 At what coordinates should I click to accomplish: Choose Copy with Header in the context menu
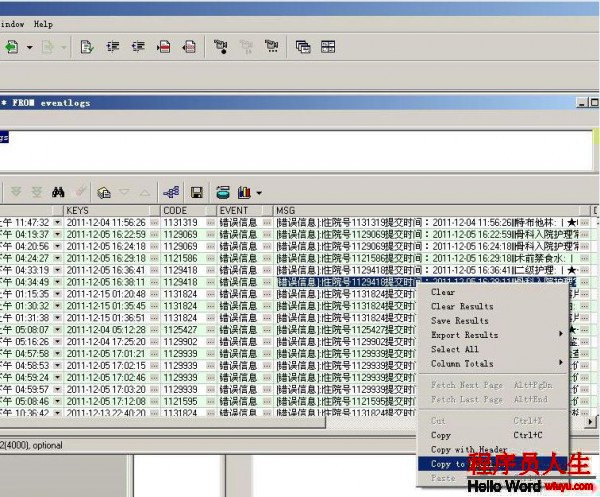[469, 449]
